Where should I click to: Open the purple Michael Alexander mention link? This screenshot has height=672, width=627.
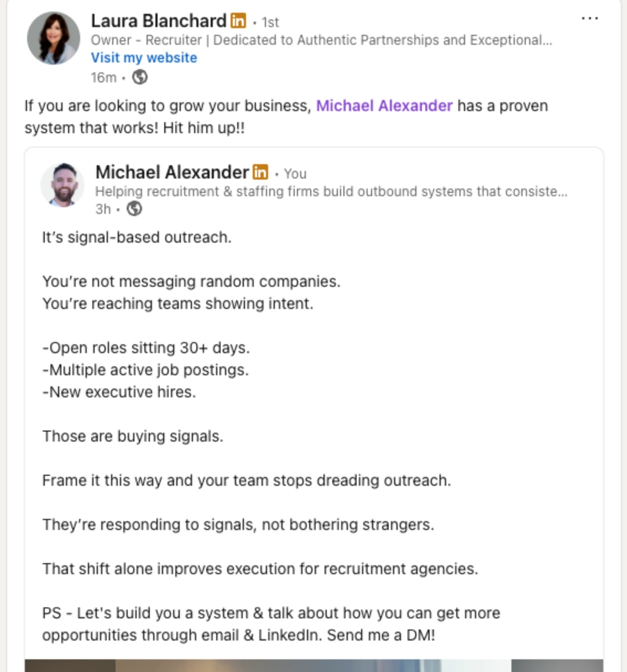coord(384,106)
